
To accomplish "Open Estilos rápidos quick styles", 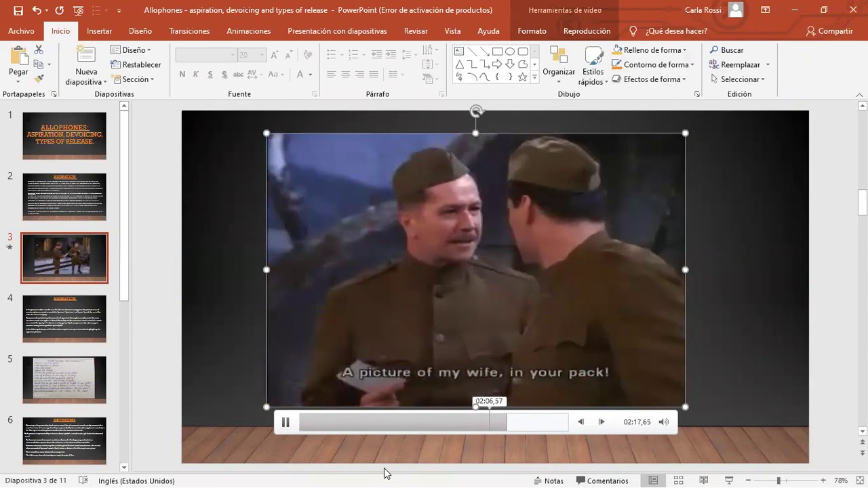I will click(x=593, y=66).
